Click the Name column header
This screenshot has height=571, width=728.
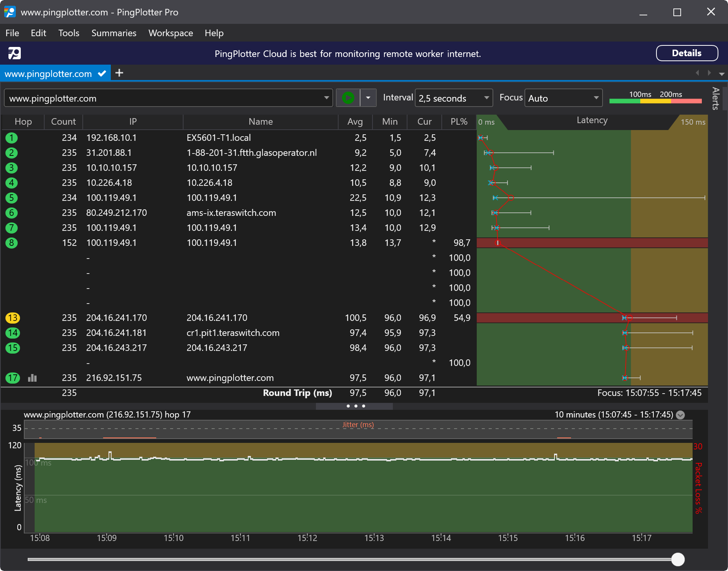point(260,122)
